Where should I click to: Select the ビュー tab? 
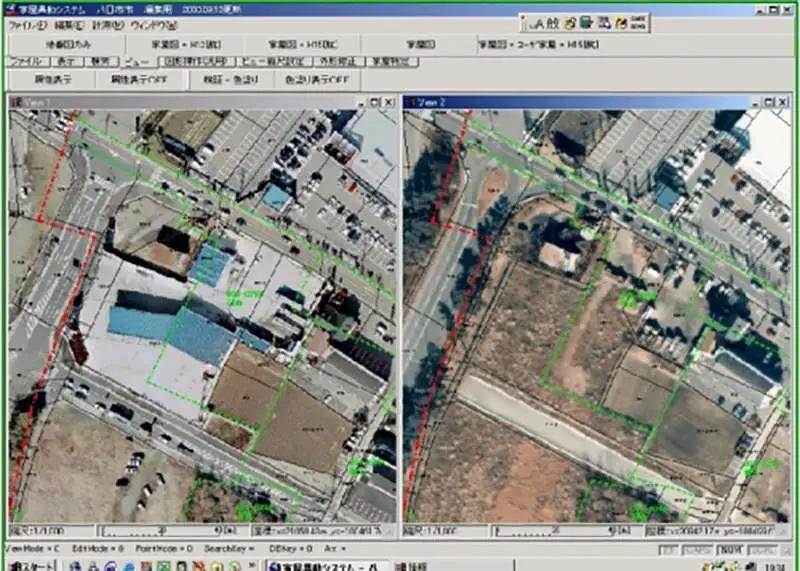click(138, 62)
